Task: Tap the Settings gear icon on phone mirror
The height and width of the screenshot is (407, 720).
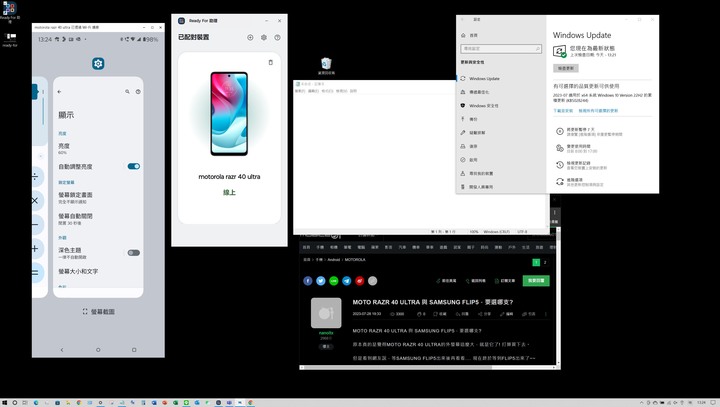Action: [x=98, y=63]
